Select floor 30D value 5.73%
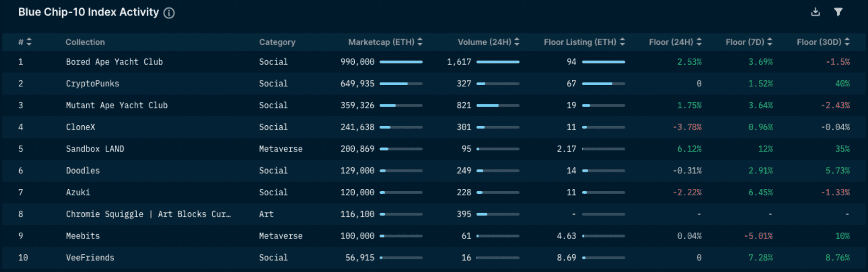Image resolution: width=868 pixels, height=272 pixels. pos(838,170)
